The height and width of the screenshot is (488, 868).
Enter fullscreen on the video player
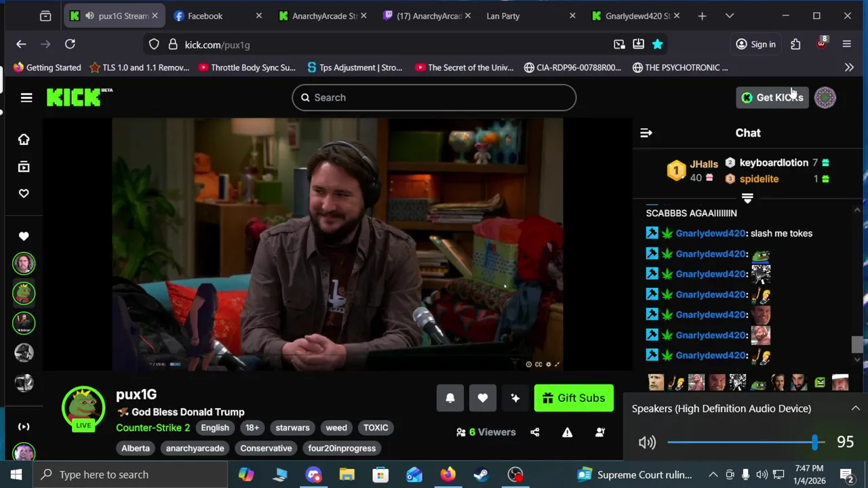(x=557, y=364)
